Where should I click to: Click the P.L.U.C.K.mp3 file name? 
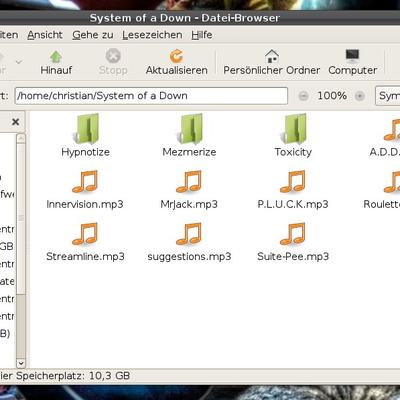[293, 204]
